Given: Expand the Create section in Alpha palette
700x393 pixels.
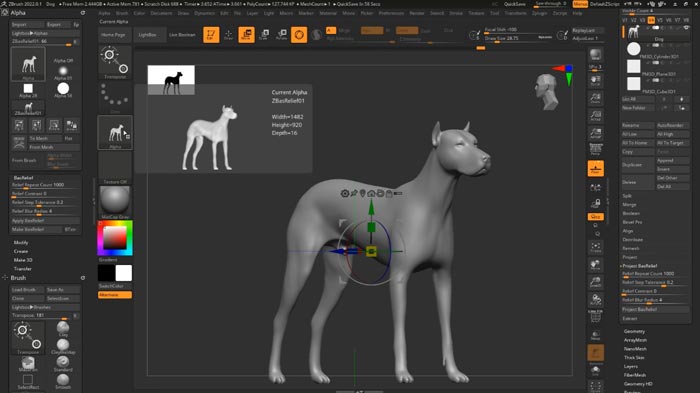Looking at the screenshot, I should [21, 251].
